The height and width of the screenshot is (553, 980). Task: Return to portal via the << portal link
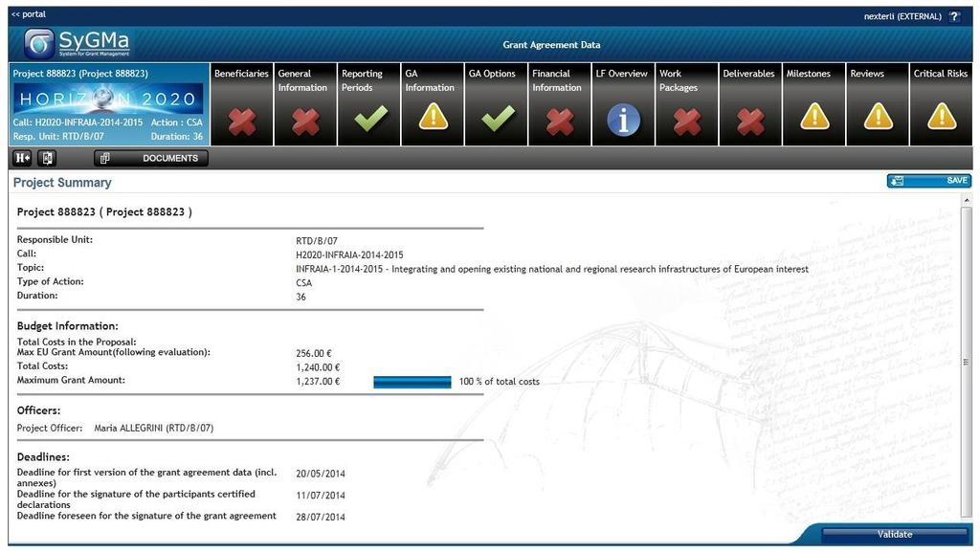tap(29, 13)
